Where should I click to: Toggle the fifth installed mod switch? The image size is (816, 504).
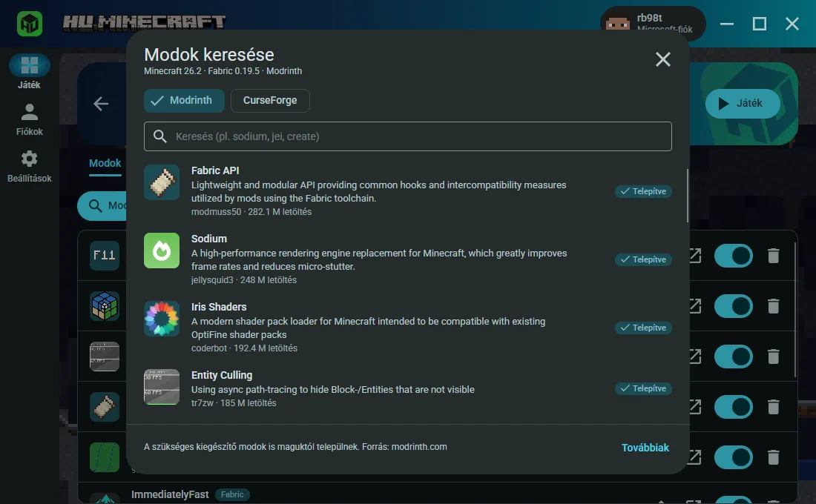(733, 458)
